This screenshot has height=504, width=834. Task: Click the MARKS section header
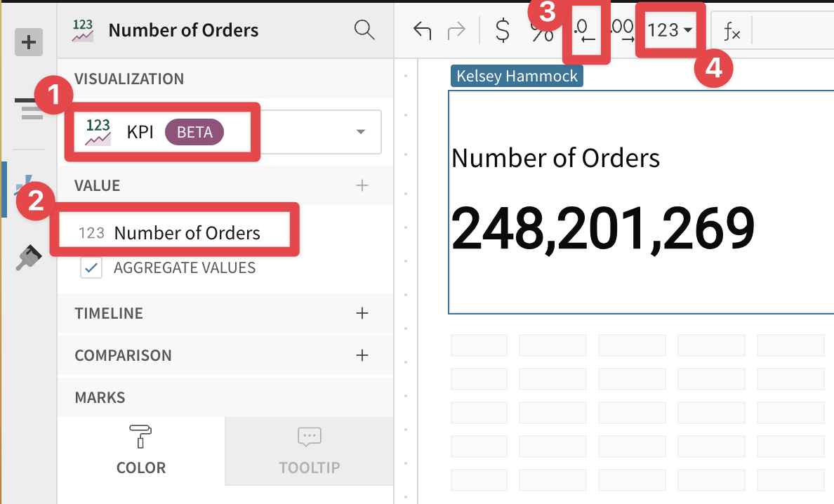pyautogui.click(x=100, y=397)
